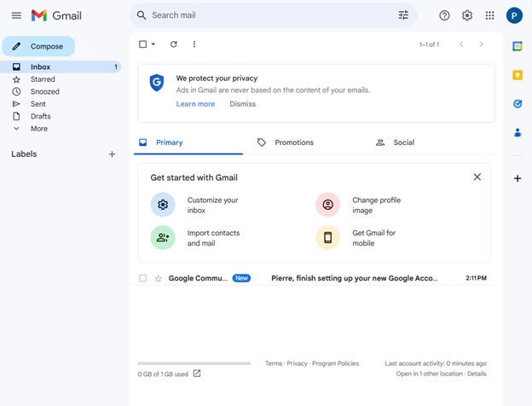The image size is (532, 406).
Task: Open storage management external link icon
Action: pos(197,374)
